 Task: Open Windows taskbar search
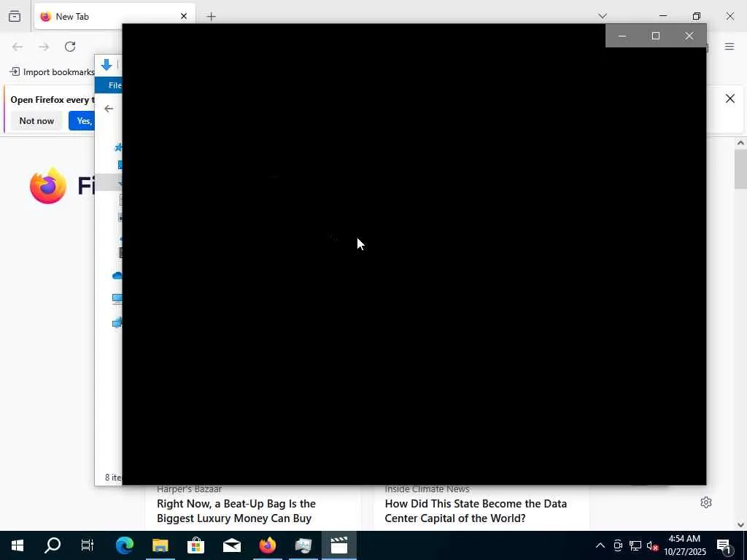pos(53,545)
